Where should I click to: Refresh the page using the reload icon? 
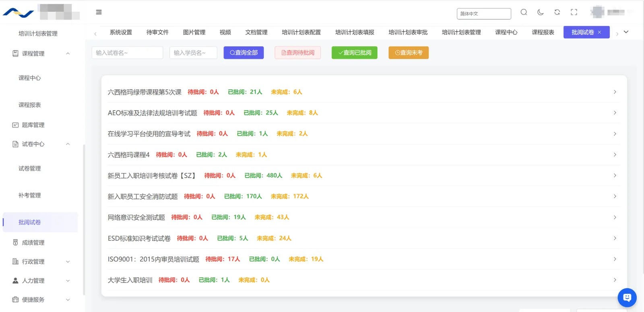point(557,12)
